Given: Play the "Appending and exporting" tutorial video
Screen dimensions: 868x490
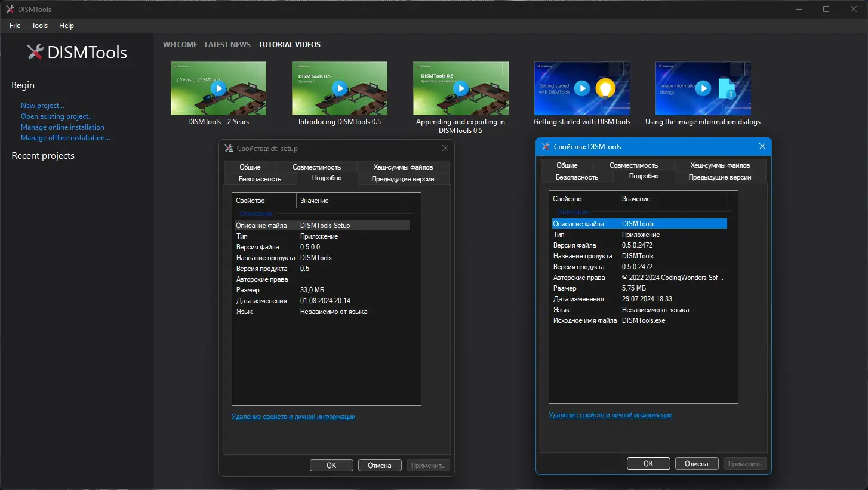Looking at the screenshot, I should [460, 88].
